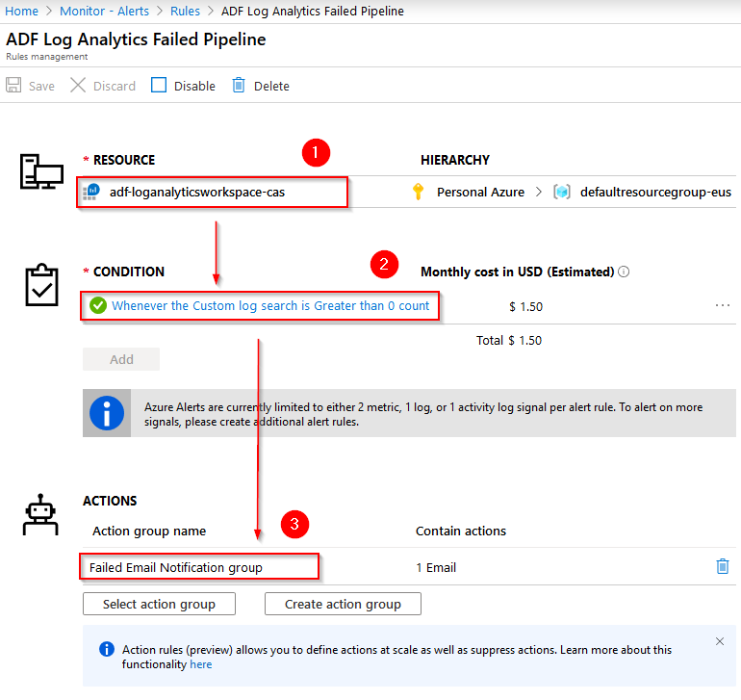Click the Disable square icon
Image resolution: width=741 pixels, height=700 pixels.
pos(159,85)
